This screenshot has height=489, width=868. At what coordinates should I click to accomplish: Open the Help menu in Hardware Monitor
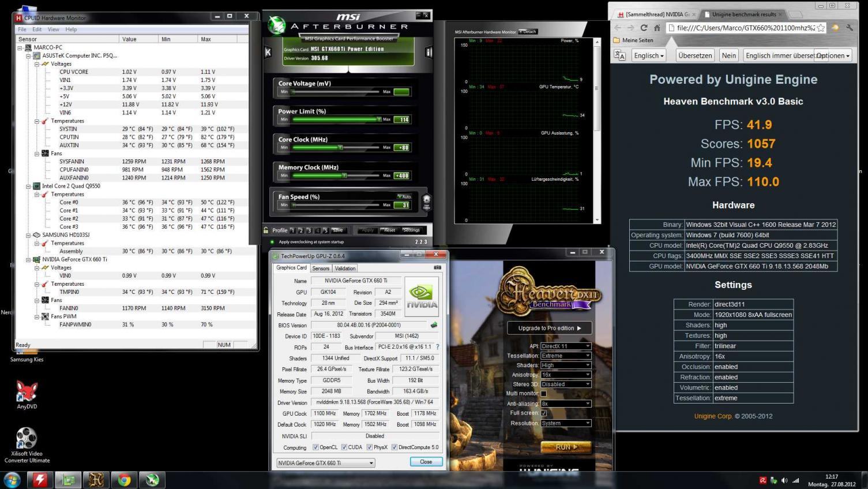point(71,29)
